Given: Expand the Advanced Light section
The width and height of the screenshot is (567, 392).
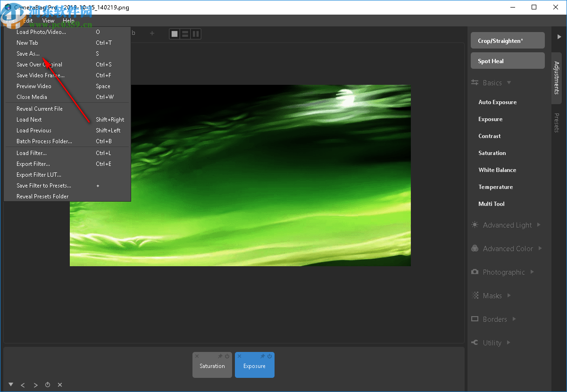Looking at the screenshot, I should click(507, 225).
